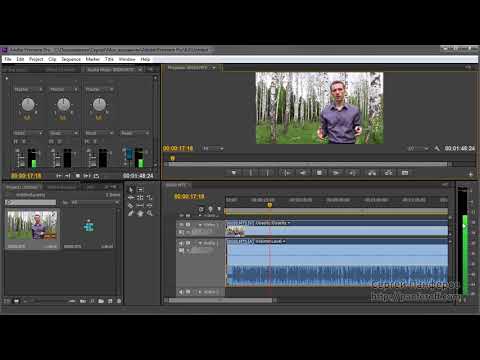This screenshot has width=480, height=360.
Task: Add a marker in the Program monitor
Action: 234,173
